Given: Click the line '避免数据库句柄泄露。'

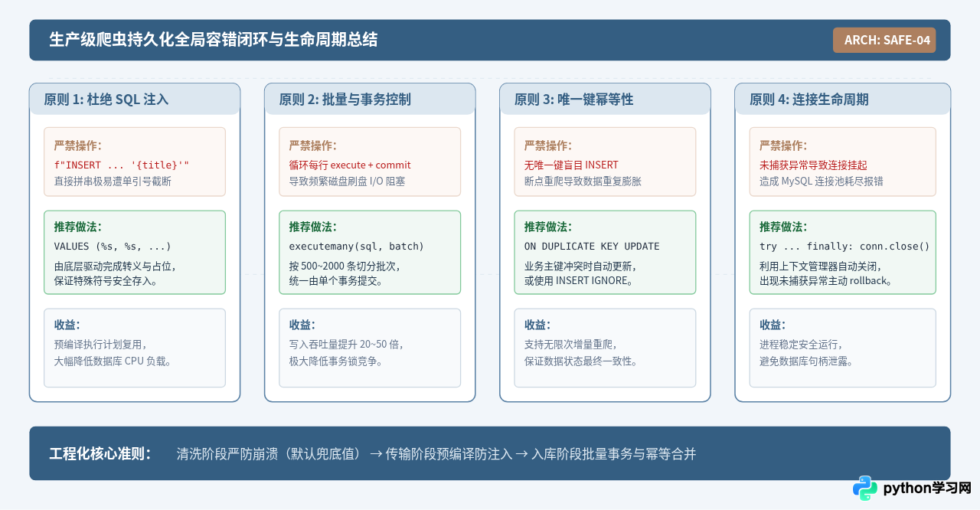Looking at the screenshot, I should pos(806,361).
